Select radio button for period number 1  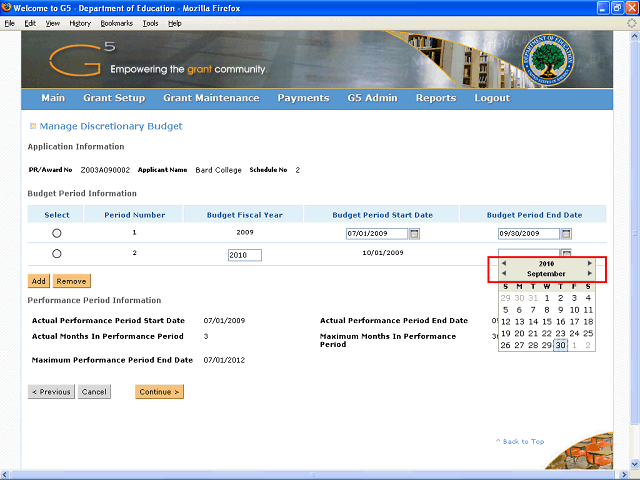pyautogui.click(x=56, y=233)
